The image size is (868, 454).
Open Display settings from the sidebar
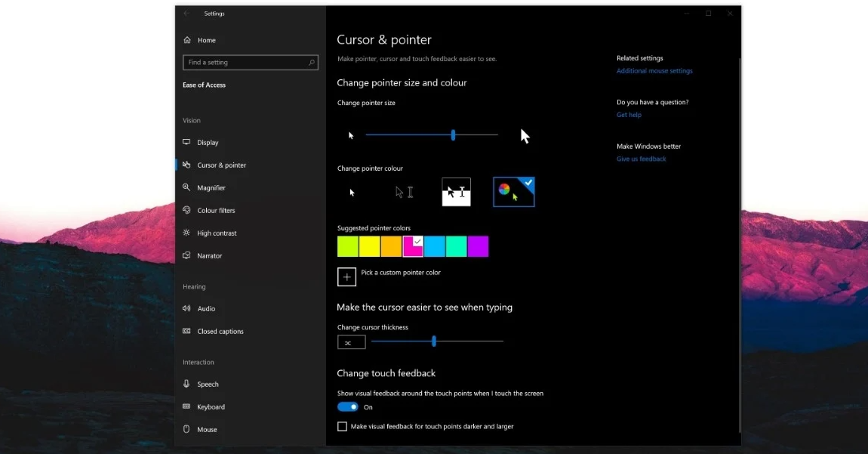[x=208, y=143]
